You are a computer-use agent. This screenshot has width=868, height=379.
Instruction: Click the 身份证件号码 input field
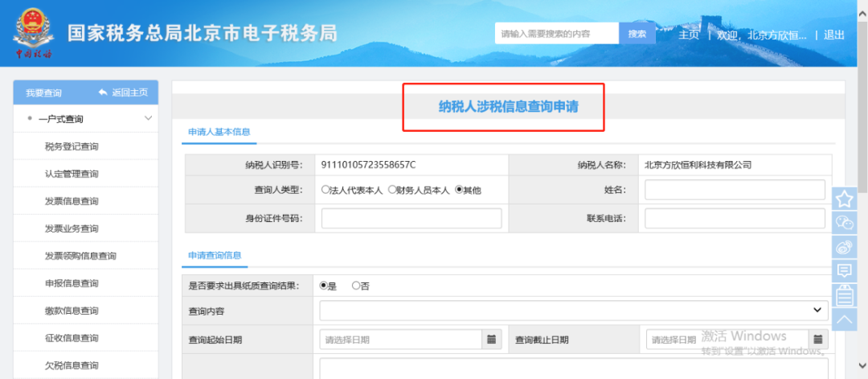(x=411, y=218)
